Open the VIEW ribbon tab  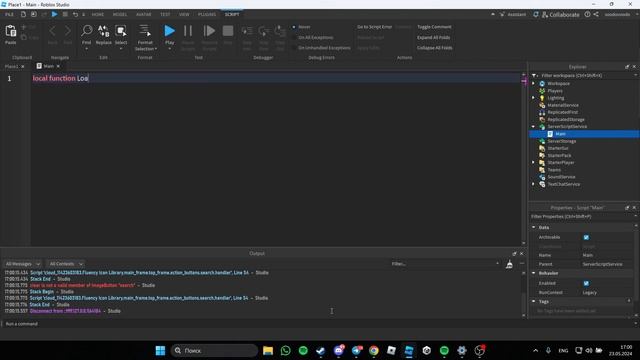tap(184, 14)
